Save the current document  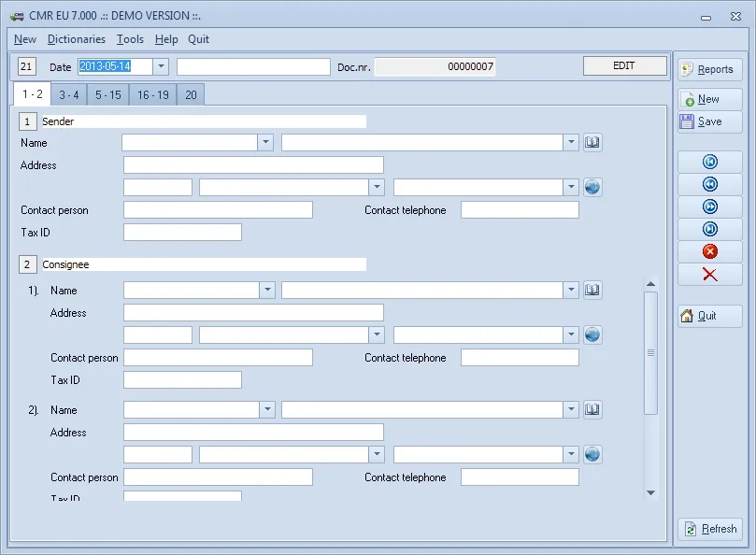click(x=709, y=121)
